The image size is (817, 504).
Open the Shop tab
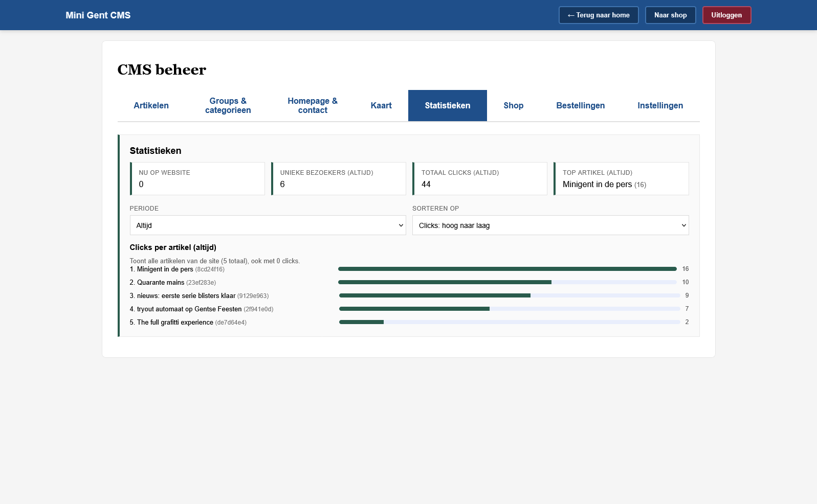tap(513, 105)
